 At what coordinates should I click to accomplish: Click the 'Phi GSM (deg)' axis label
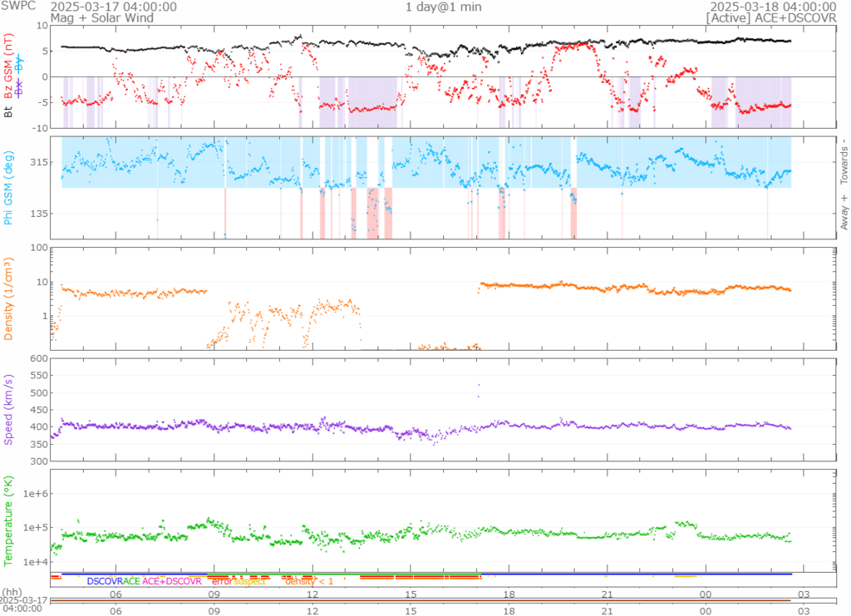(x=8, y=188)
